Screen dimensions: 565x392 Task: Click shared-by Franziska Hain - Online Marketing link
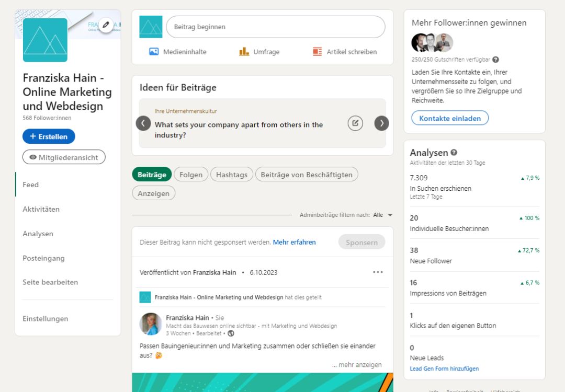click(219, 297)
